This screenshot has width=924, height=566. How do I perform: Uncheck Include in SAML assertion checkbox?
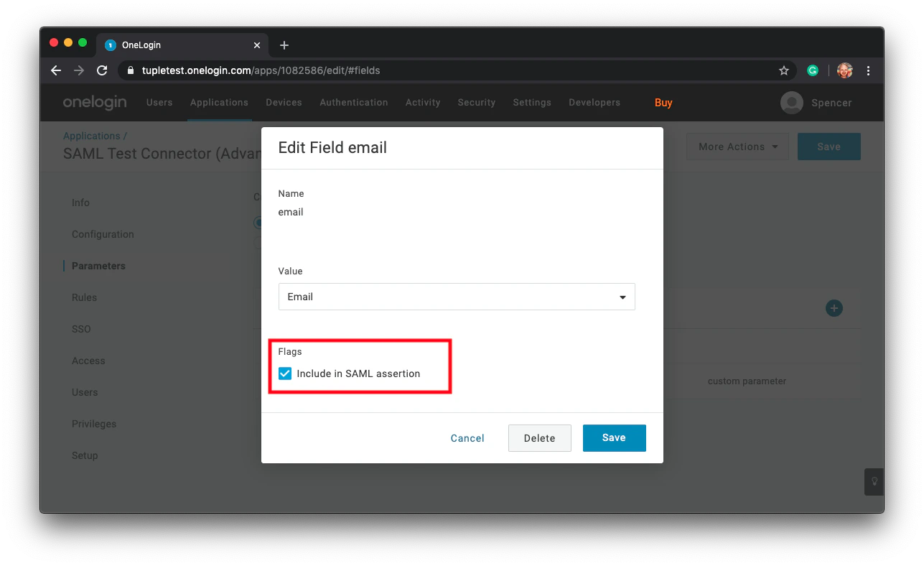[x=285, y=374]
